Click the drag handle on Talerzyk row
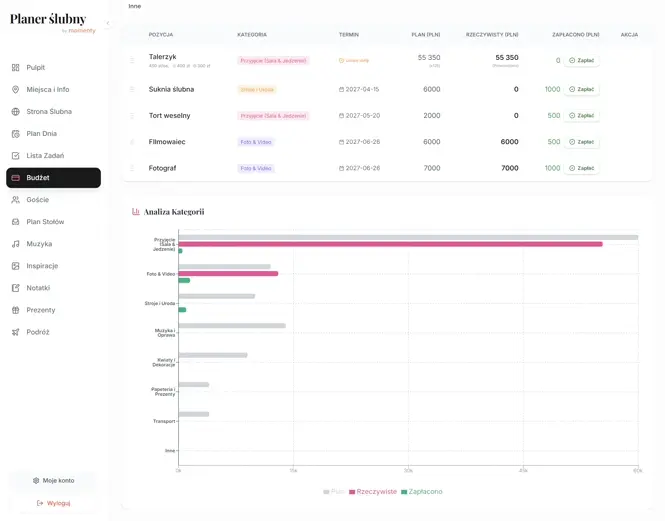The image size is (665, 521). coord(132,61)
